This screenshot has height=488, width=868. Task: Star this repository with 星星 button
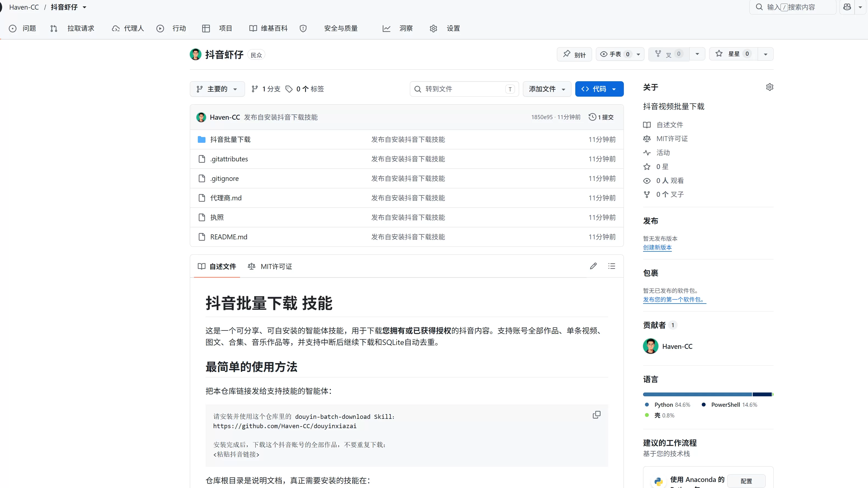click(x=733, y=54)
